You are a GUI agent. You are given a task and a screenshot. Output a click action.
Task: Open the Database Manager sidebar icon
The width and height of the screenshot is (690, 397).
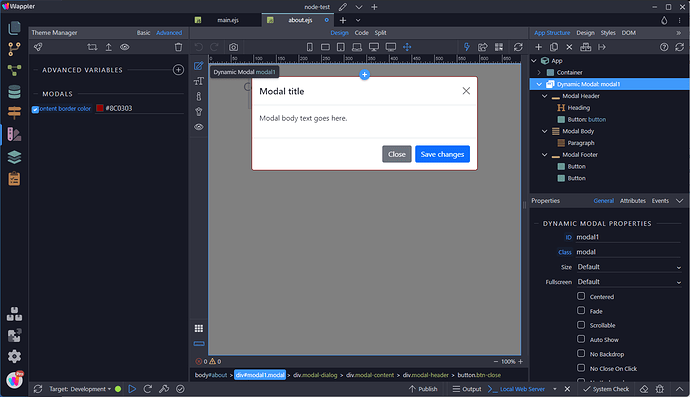click(x=14, y=92)
